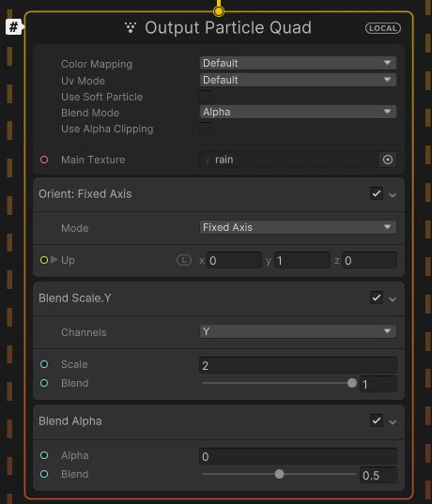Click the Main Texture label

[x=93, y=160]
